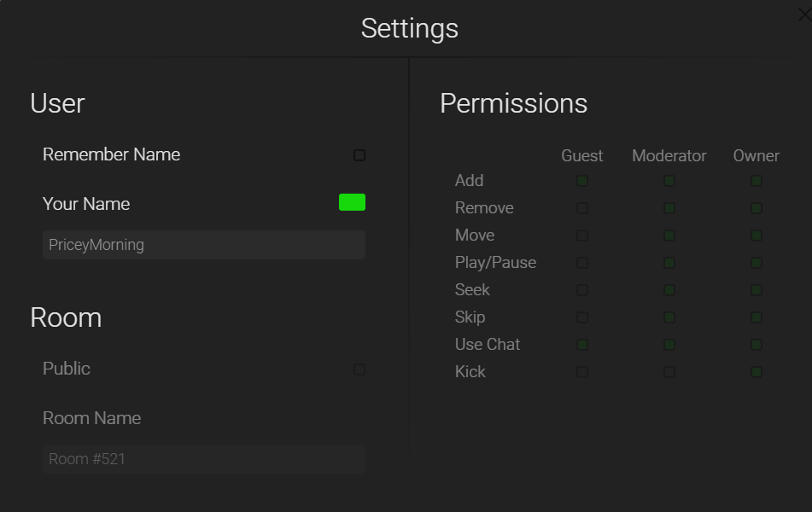The width and height of the screenshot is (812, 512).
Task: Allow Guests to Seek
Action: [582, 290]
